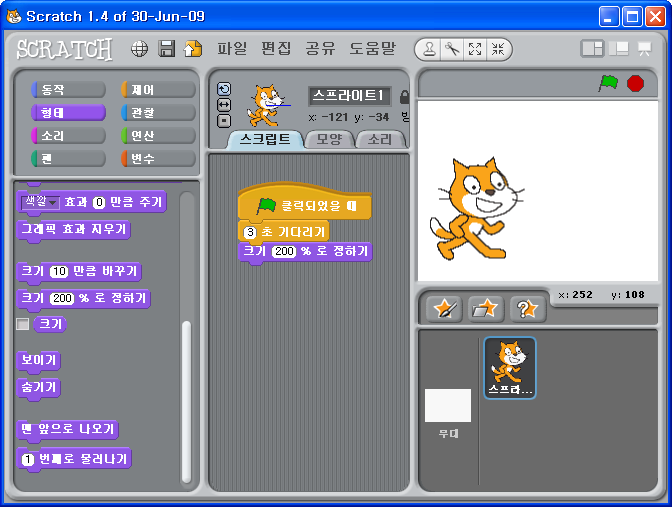Screen dimensions: 672x507
Task: Click the 보이기 block
Action: [39, 360]
